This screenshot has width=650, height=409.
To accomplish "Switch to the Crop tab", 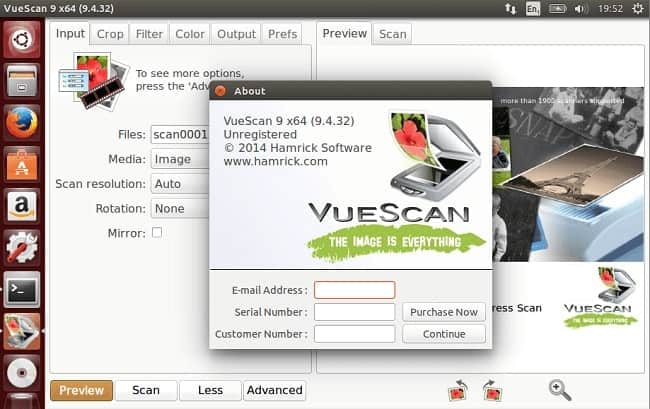I will tap(110, 34).
